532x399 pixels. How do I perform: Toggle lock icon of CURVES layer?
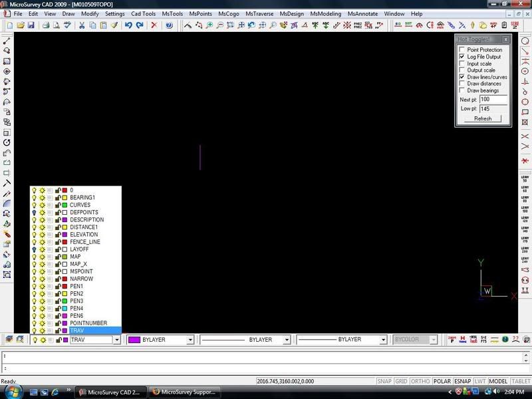58,205
